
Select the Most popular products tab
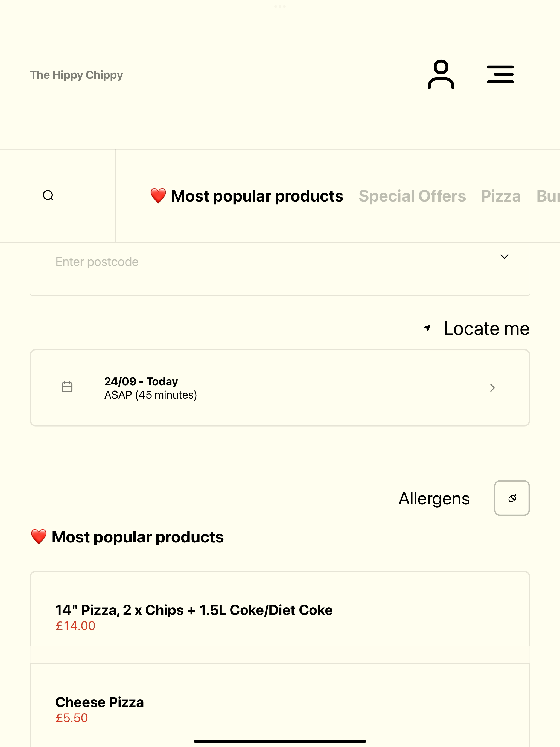(x=247, y=196)
